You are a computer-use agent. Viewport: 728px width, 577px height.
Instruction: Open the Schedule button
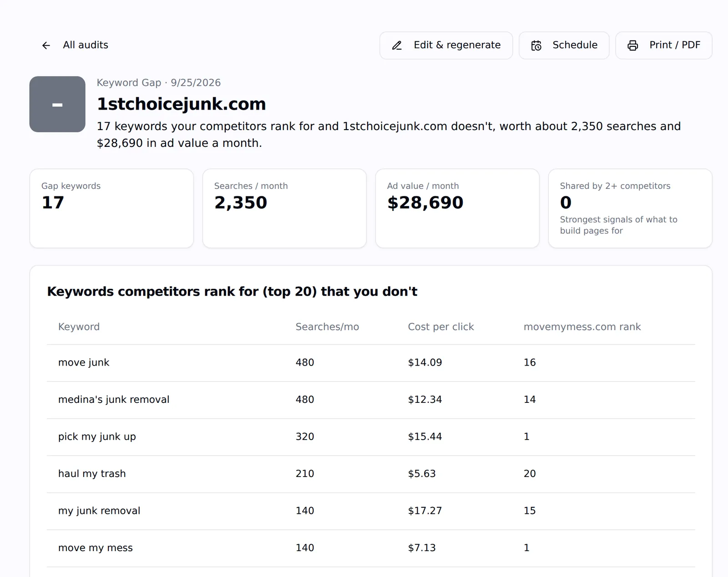coord(564,45)
